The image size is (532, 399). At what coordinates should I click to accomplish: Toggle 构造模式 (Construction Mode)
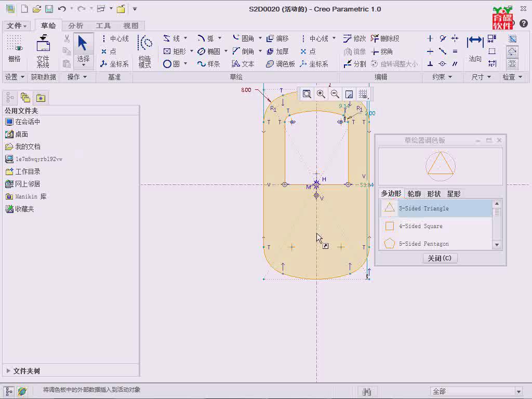[x=145, y=51]
